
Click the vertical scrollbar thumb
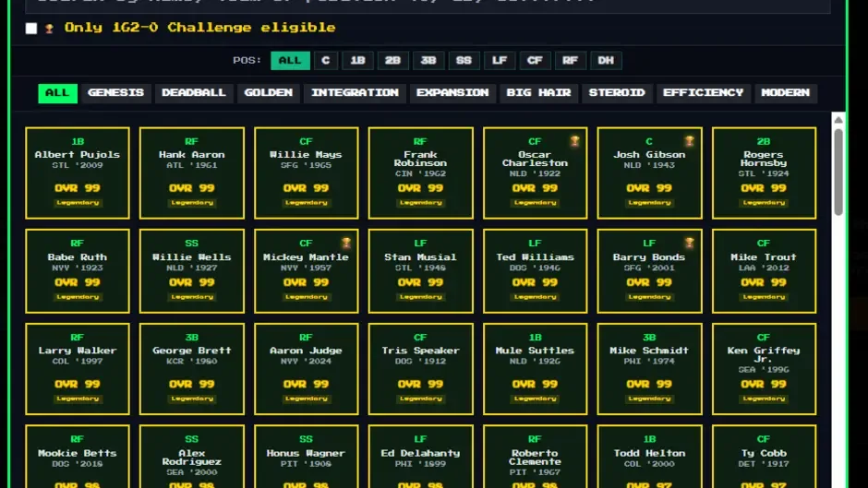(838, 173)
